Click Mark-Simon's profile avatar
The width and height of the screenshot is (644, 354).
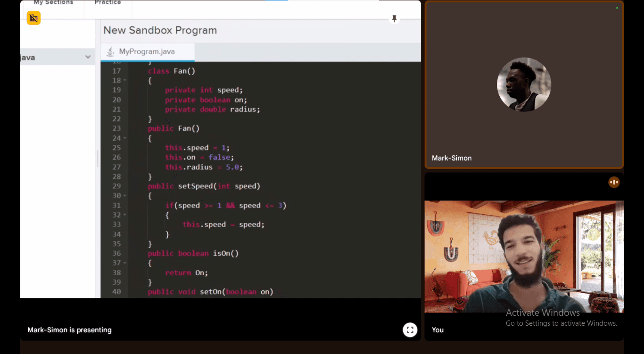click(x=524, y=84)
